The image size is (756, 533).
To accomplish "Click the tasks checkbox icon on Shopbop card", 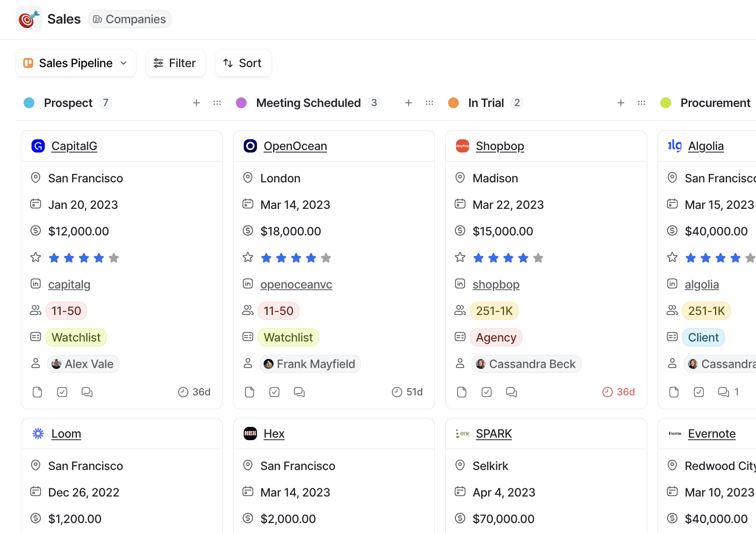I will 487,392.
